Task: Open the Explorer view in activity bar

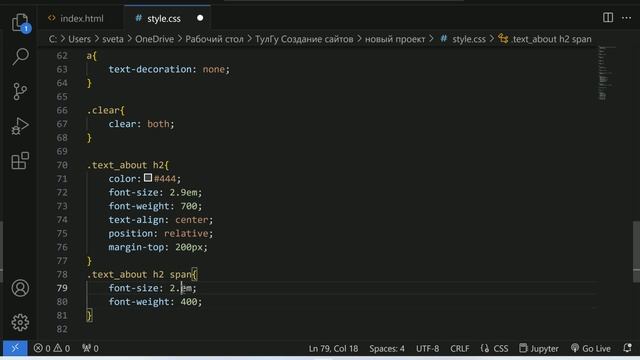Action: click(20, 22)
